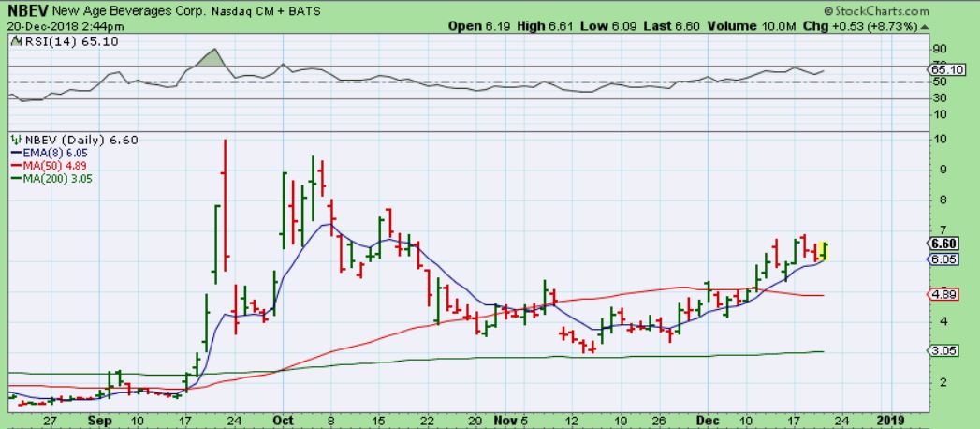Click the RSI(14) 65.10 indicator label
The width and height of the screenshot is (980, 429).
[70, 41]
